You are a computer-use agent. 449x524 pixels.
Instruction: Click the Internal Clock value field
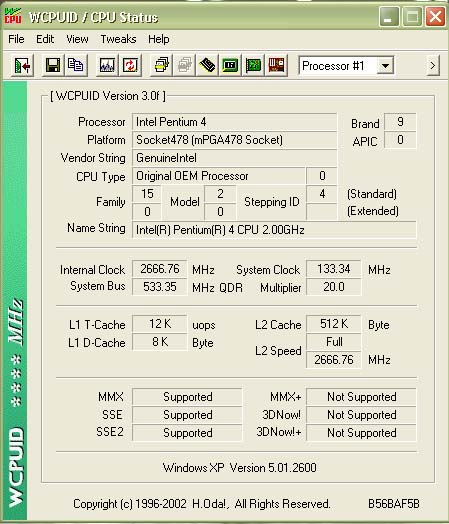click(160, 269)
